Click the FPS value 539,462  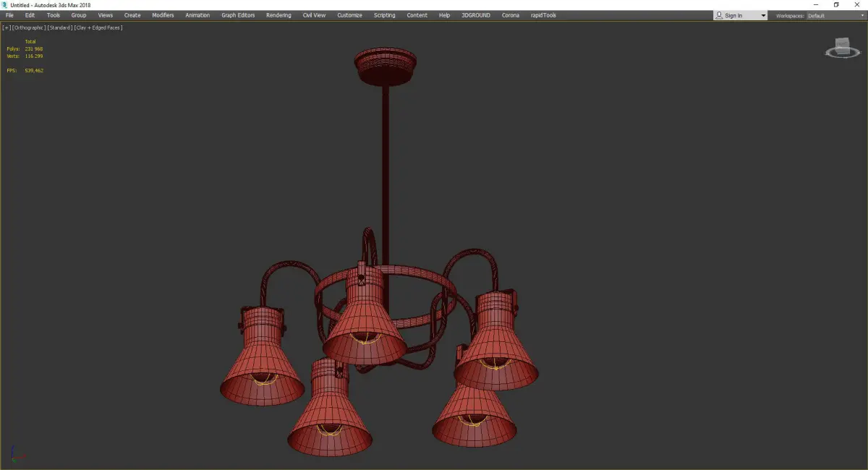click(x=34, y=70)
